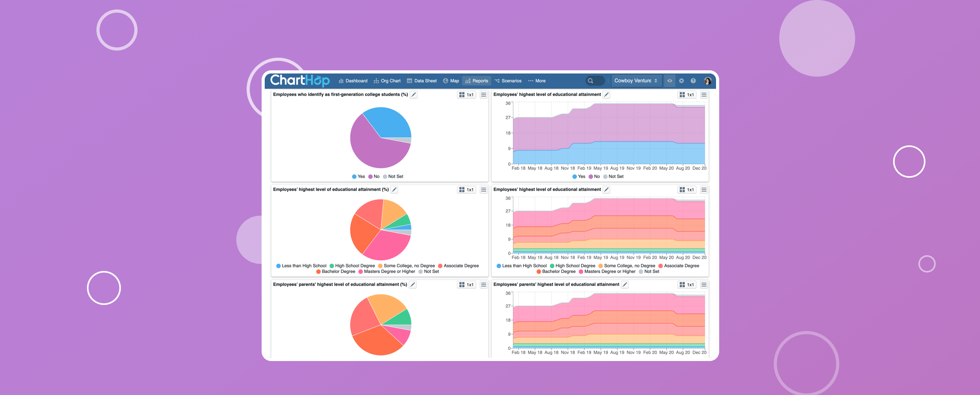Open the settings gear in the top bar
This screenshot has height=395, width=980.
pyautogui.click(x=682, y=81)
